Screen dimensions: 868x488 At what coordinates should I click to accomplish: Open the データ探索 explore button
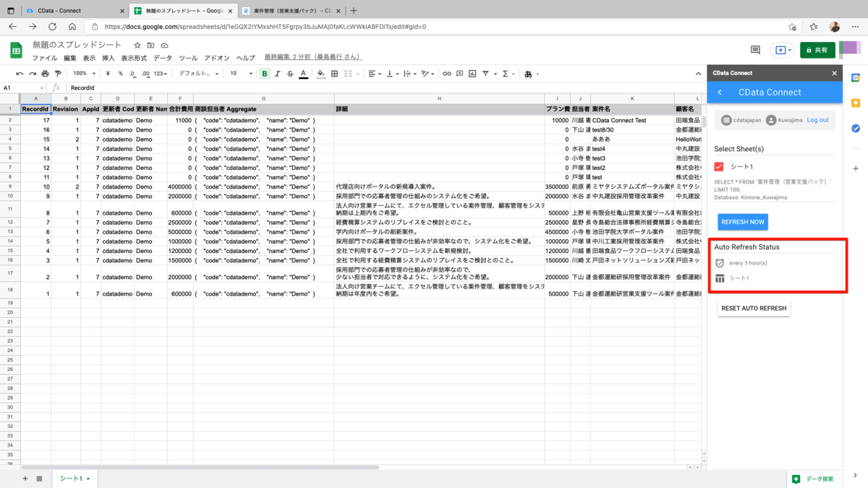[814, 479]
